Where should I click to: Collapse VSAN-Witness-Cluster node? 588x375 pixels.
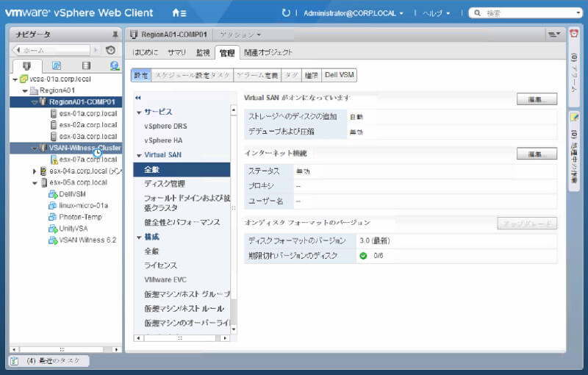point(35,148)
